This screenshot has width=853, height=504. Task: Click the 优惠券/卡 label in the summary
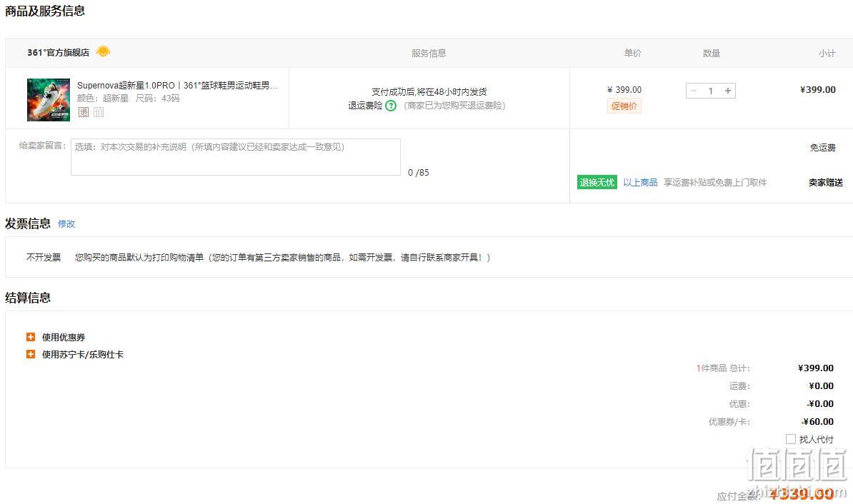tap(729, 421)
